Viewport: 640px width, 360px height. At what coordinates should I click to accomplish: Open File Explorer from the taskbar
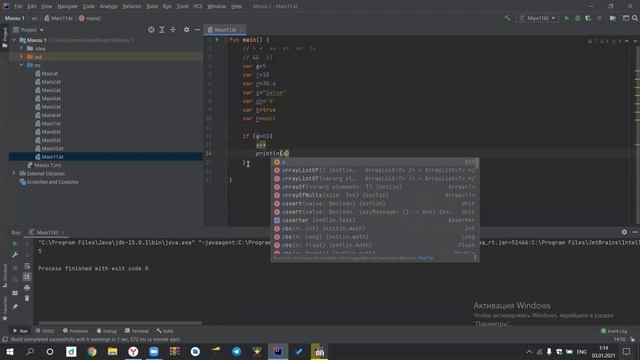113,352
